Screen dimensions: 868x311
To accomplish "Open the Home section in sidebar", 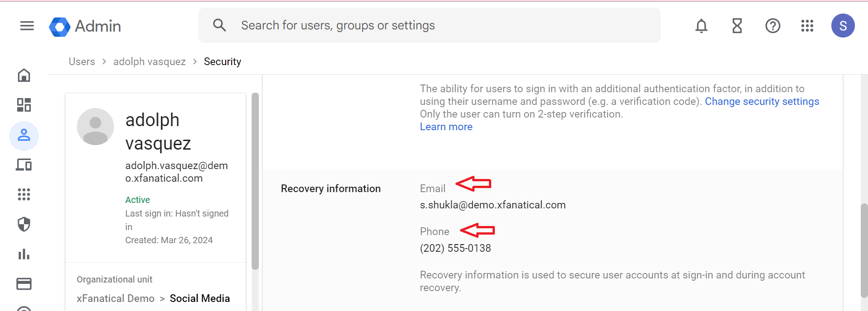I will (24, 75).
